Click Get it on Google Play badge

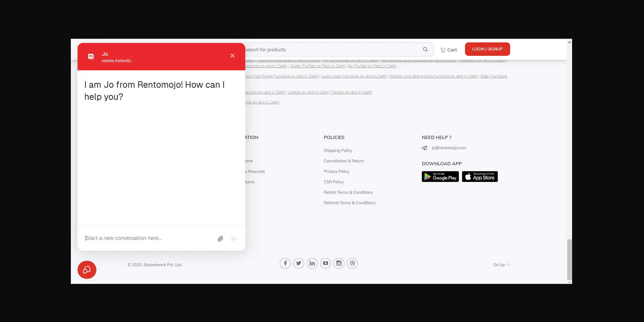(440, 177)
